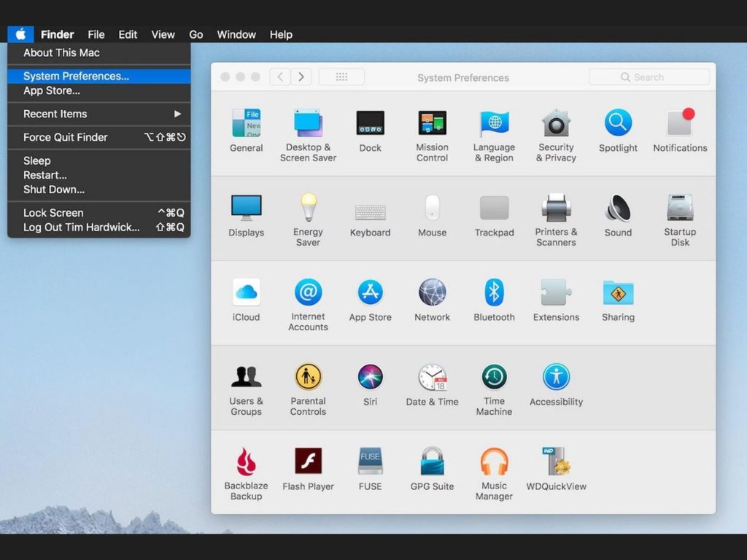
Task: Open the Finder menu
Action: tap(57, 34)
